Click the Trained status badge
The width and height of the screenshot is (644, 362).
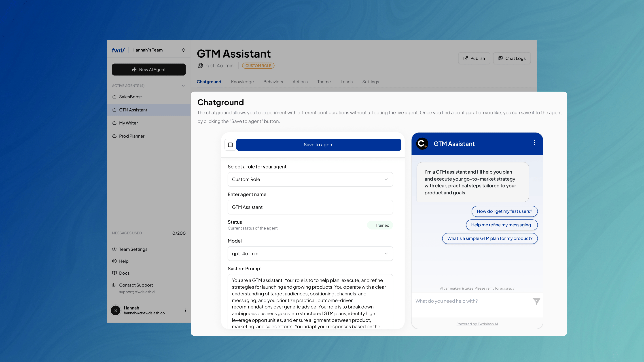[x=380, y=225]
